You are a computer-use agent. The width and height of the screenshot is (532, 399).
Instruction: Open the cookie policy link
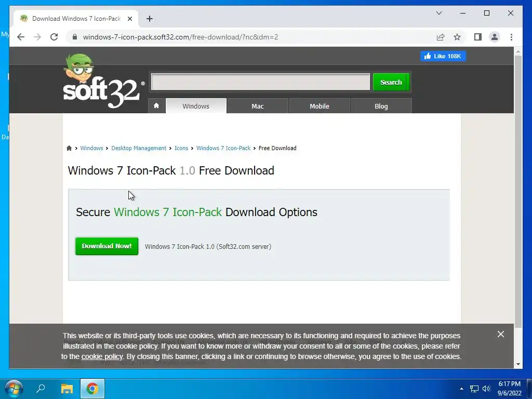click(102, 356)
